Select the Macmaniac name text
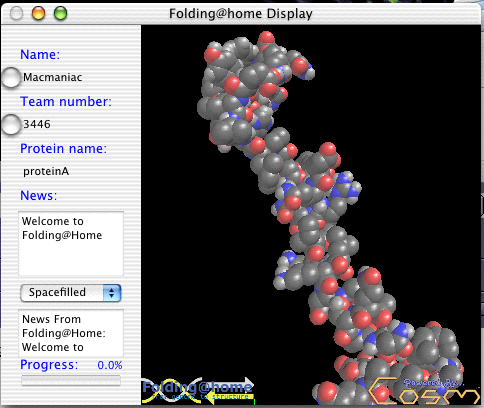This screenshot has width=484, height=408. 52,77
